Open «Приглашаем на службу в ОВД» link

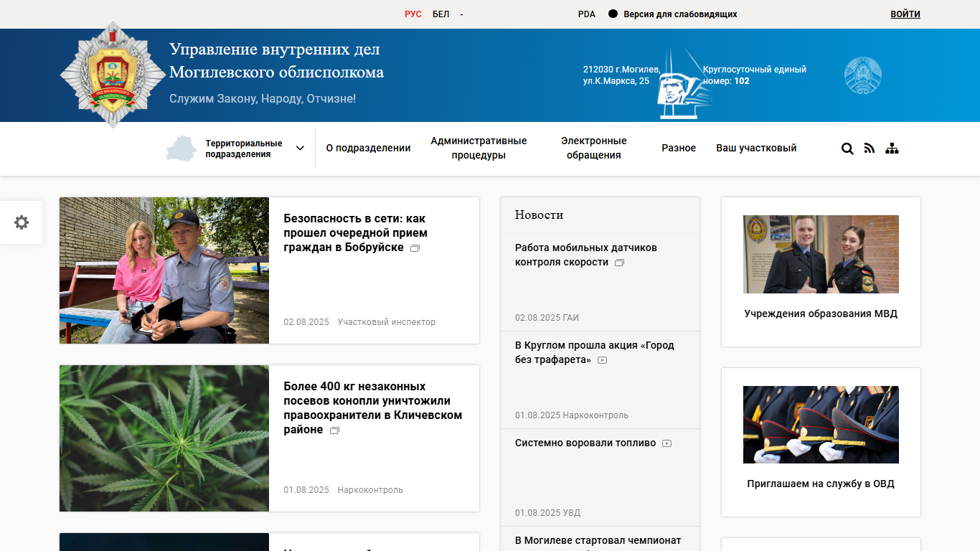click(821, 484)
